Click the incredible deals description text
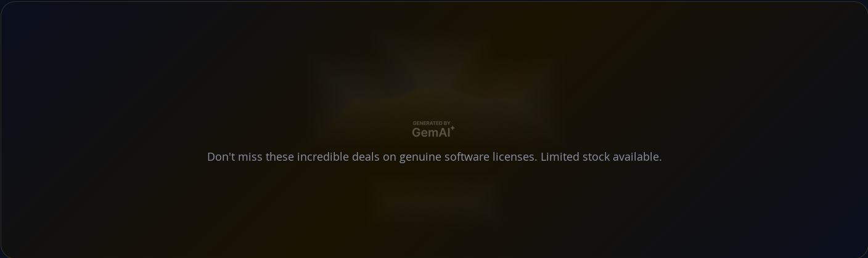This screenshot has width=868, height=258. pos(434,157)
